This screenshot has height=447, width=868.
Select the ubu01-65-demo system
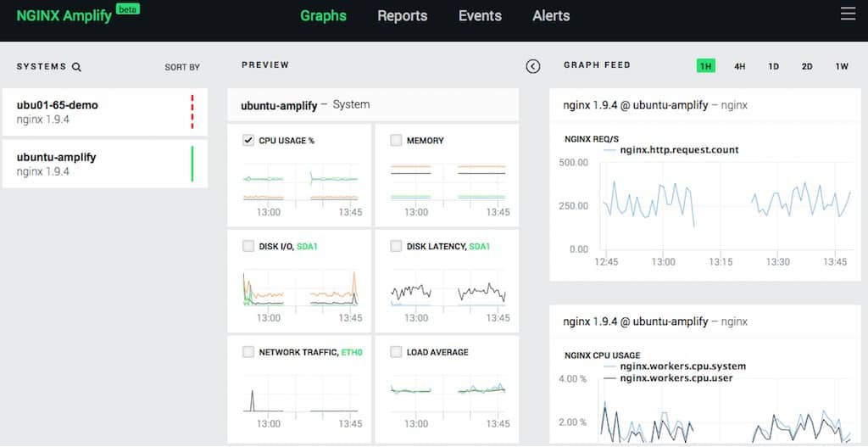click(x=104, y=112)
